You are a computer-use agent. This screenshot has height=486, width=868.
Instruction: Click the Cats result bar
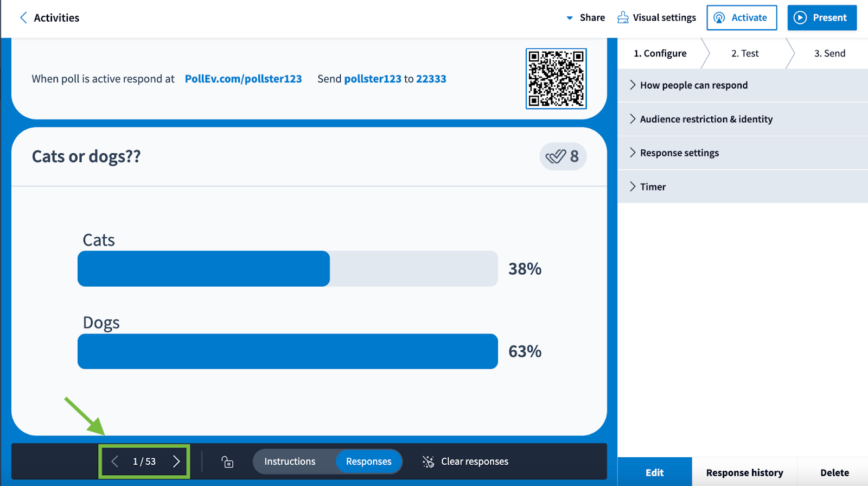pos(288,269)
